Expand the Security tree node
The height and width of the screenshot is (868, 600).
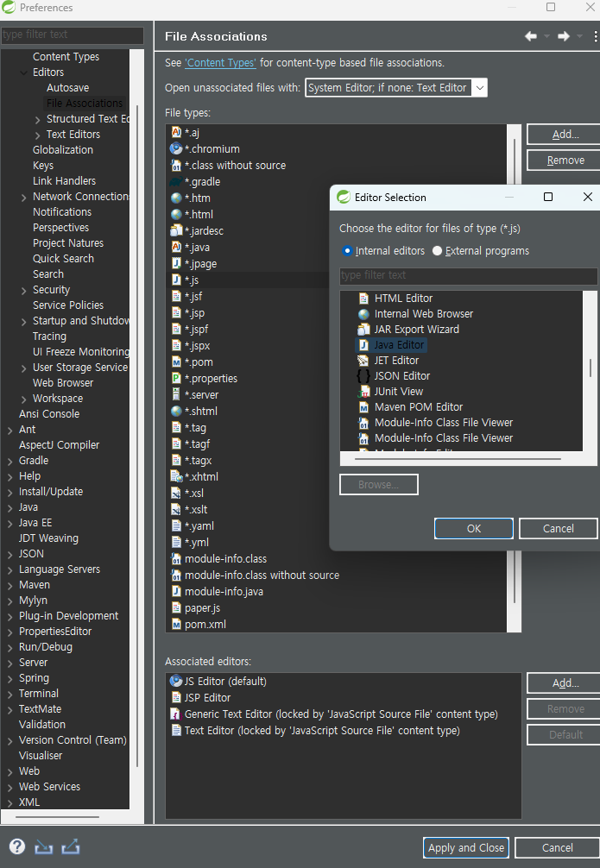[x=23, y=290]
